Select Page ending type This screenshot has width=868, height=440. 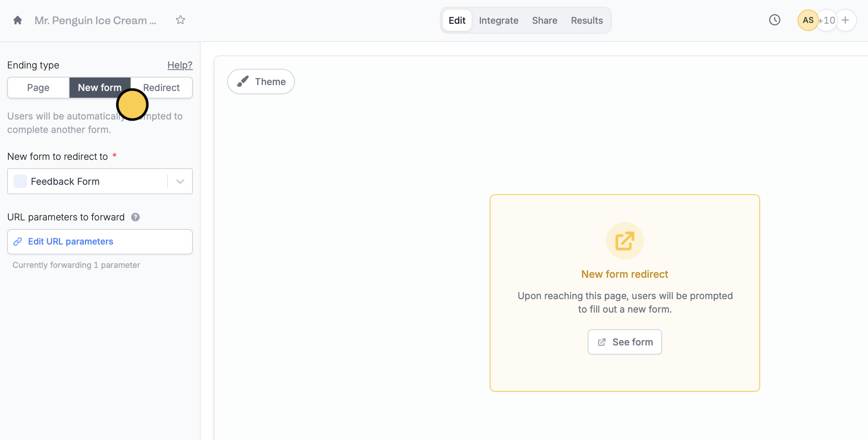click(38, 87)
